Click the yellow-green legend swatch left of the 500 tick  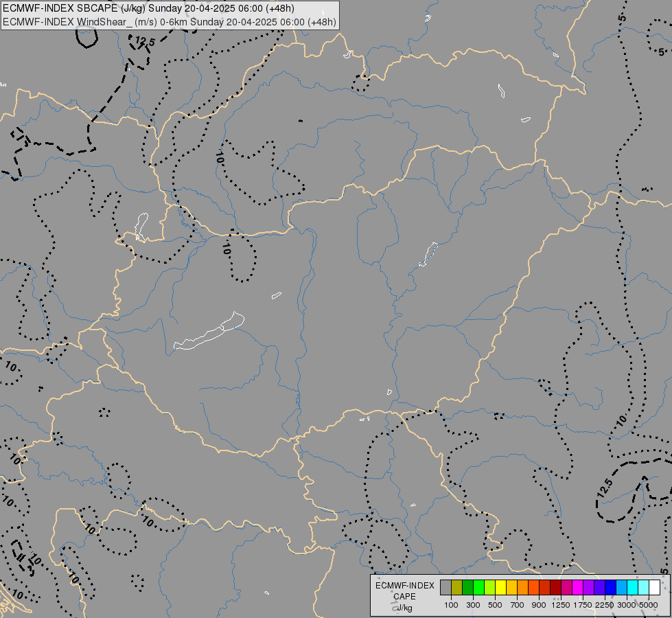coord(490,587)
